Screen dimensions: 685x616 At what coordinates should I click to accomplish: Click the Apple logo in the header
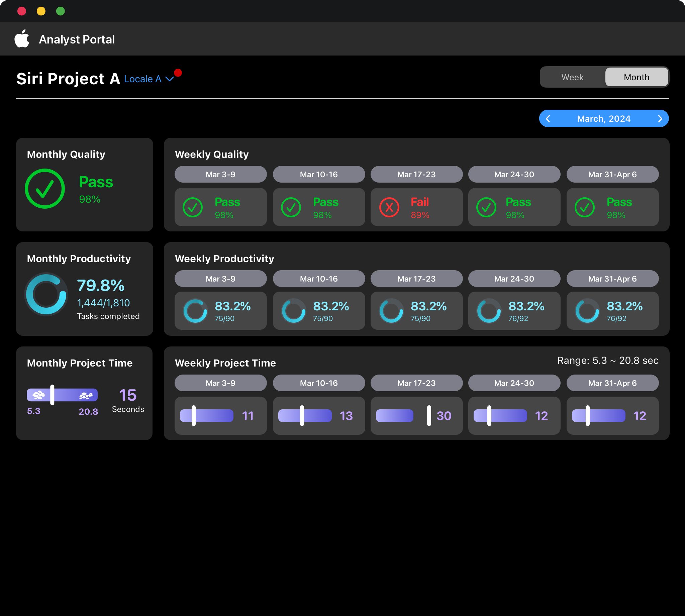[22, 38]
